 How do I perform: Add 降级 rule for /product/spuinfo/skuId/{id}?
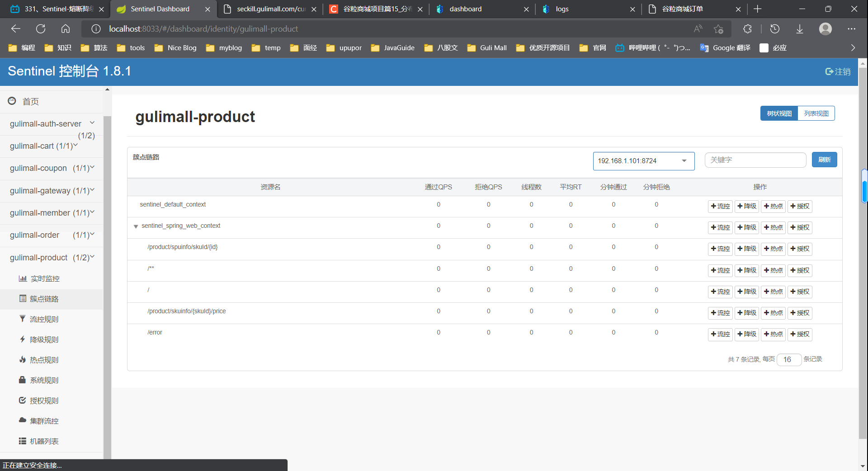pos(747,249)
